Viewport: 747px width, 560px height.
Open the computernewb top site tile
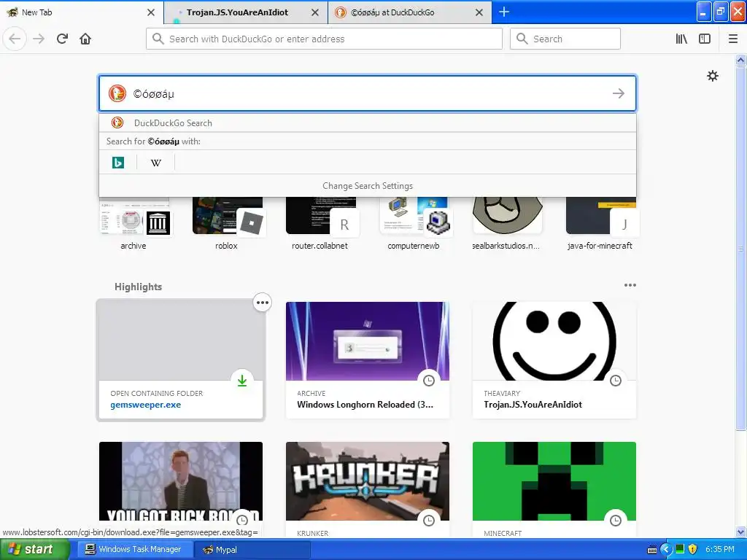point(414,223)
